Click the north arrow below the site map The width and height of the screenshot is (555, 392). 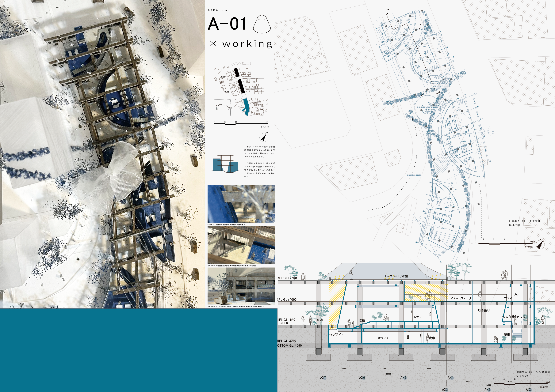coord(264,138)
